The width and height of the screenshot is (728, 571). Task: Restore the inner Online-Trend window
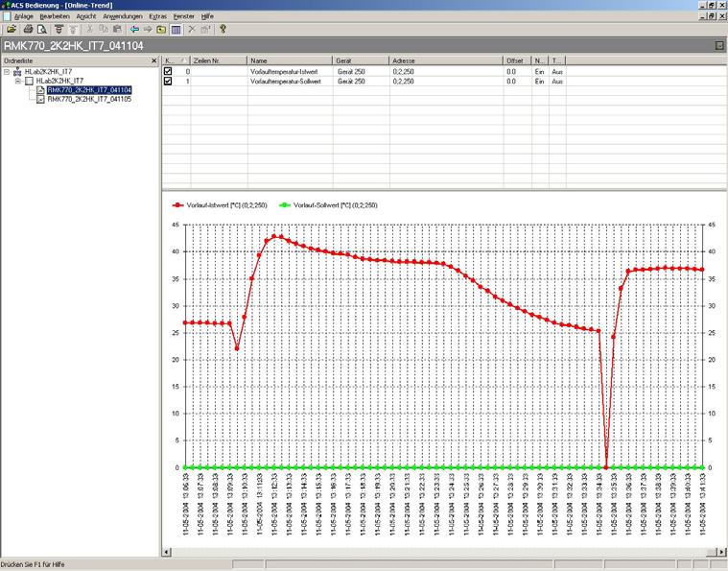point(712,16)
